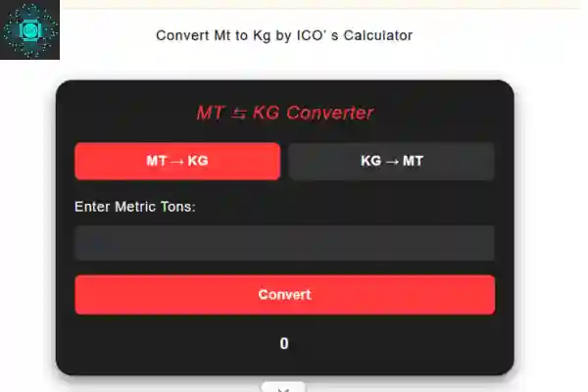Switch to the KG → MT tab
The width and height of the screenshot is (588, 392).
[391, 161]
